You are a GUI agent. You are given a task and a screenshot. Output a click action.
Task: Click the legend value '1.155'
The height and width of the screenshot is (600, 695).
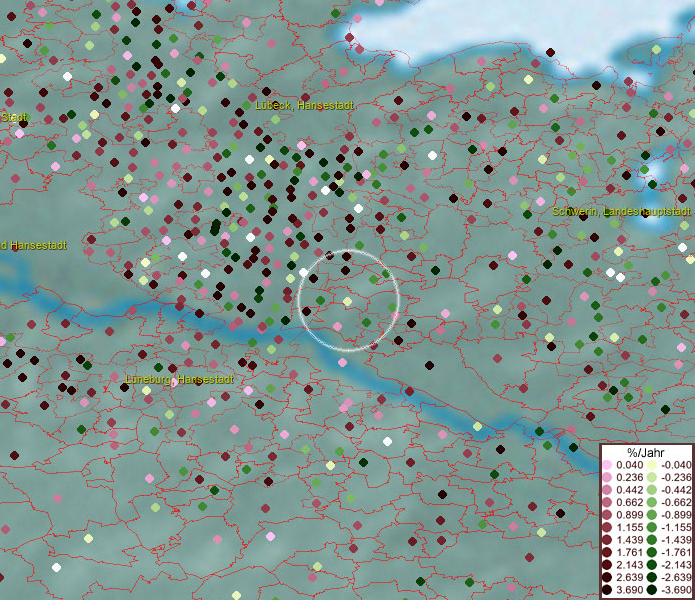(x=629, y=527)
